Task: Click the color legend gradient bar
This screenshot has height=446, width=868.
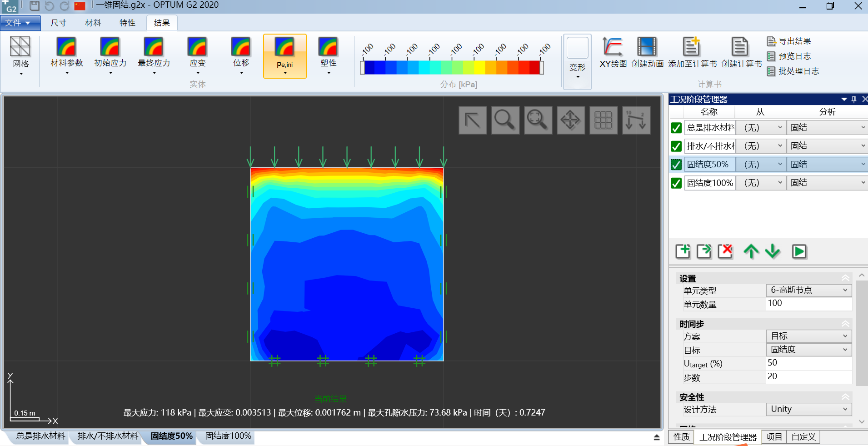Action: coord(452,67)
